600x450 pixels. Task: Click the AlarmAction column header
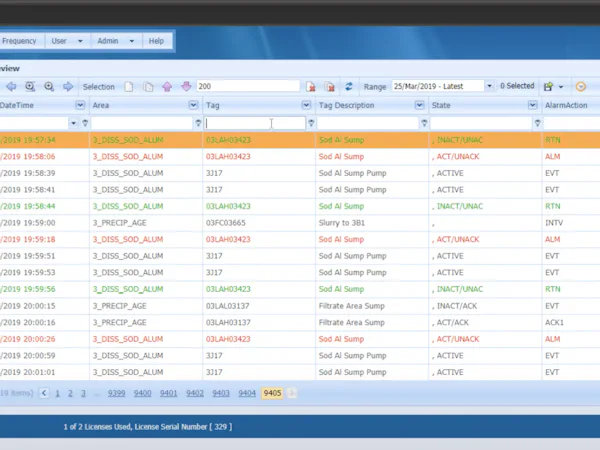[566, 105]
